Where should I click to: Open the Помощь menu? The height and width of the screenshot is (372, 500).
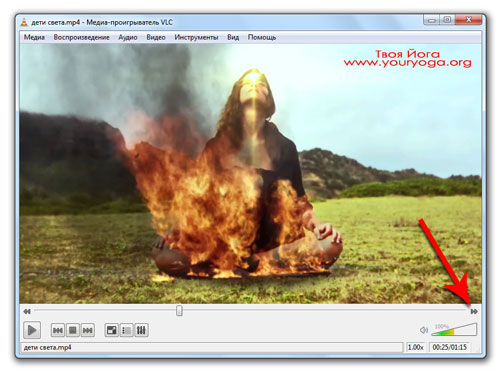tap(262, 37)
